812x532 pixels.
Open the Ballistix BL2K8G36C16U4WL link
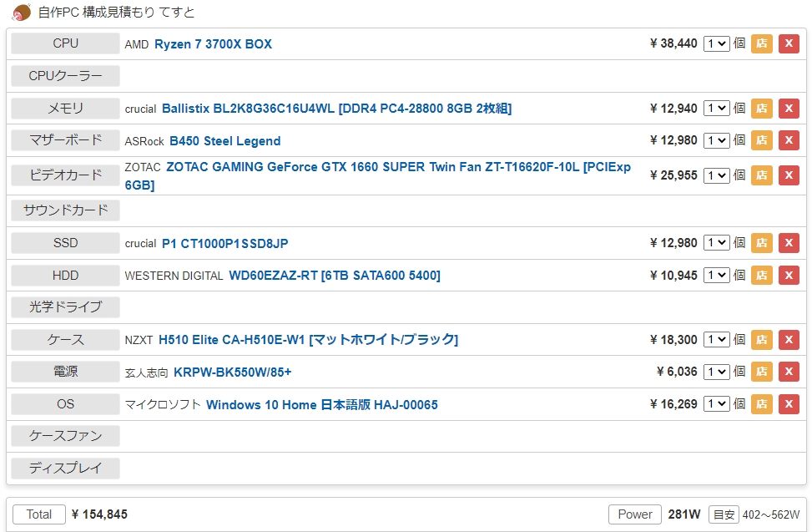[336, 109]
